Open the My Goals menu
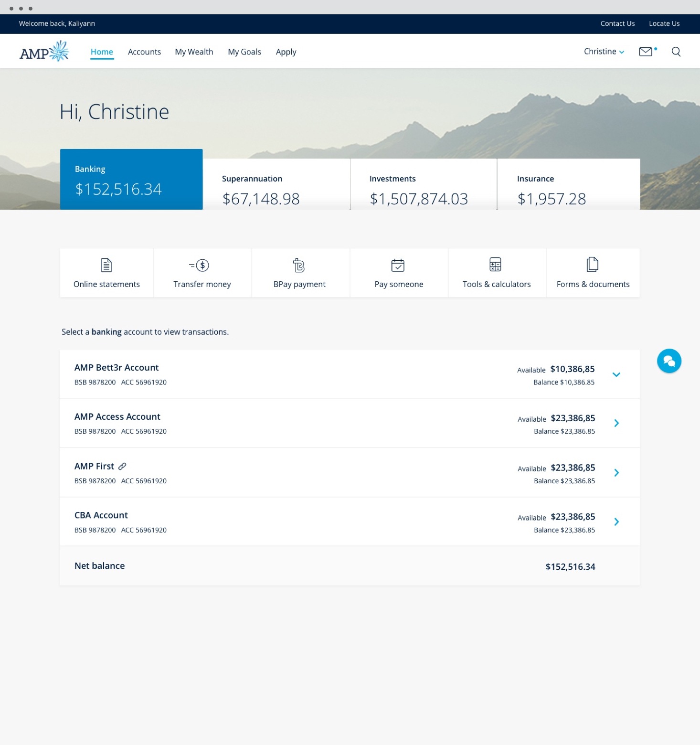Image resolution: width=700 pixels, height=745 pixels. (x=244, y=52)
